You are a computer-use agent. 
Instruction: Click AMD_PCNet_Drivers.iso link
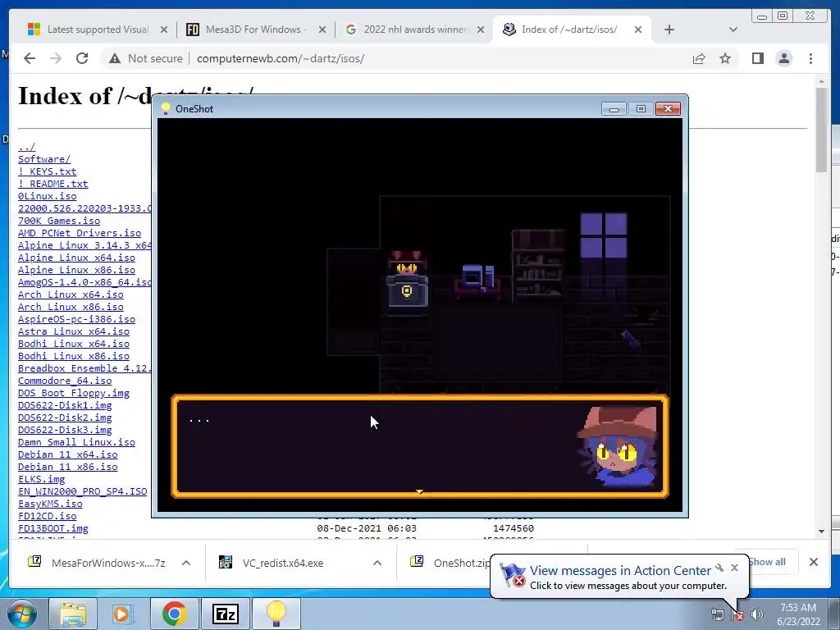click(x=80, y=233)
